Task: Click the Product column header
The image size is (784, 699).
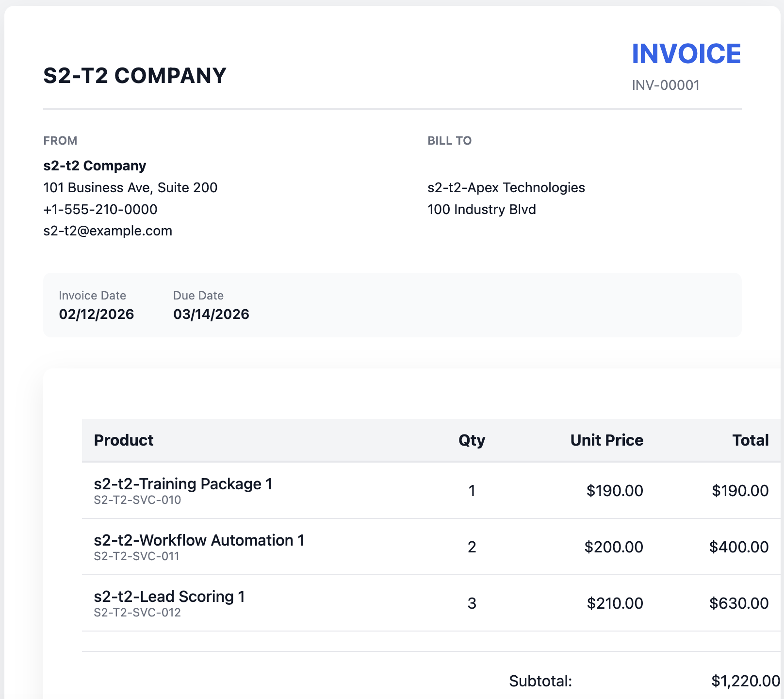Action: point(124,440)
